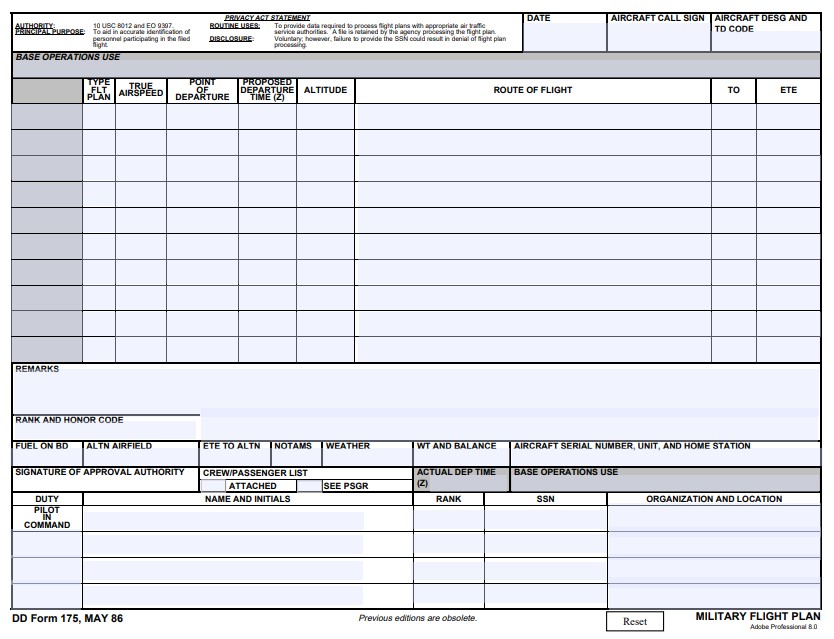The height and width of the screenshot is (639, 834).
Task: Click the 'MILITARY FLIGHT PLAN' title
Action: [x=757, y=616]
